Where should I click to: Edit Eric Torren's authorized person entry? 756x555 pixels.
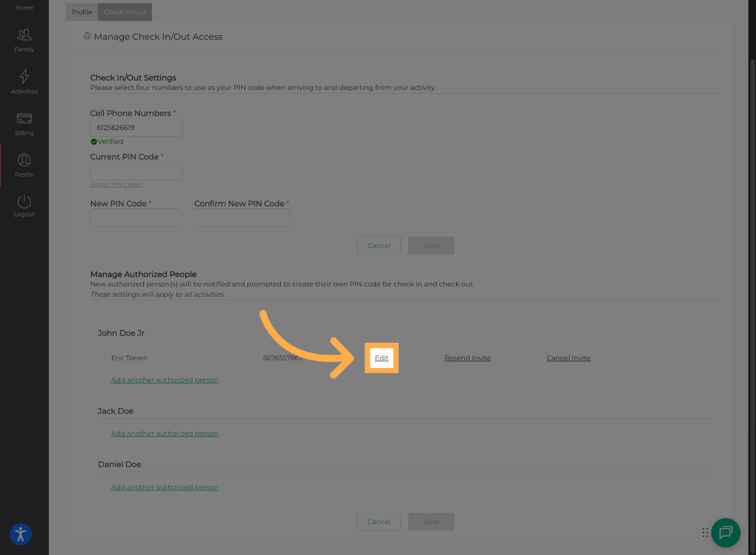(381, 358)
